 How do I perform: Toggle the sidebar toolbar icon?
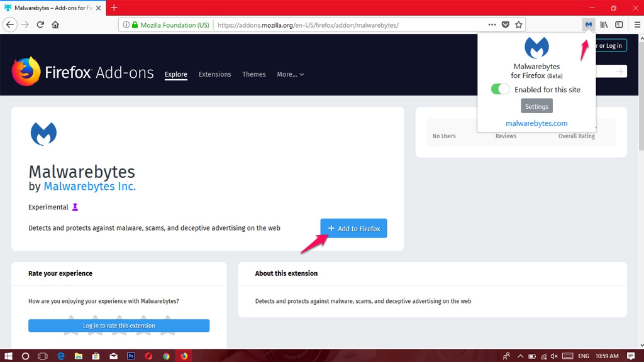[619, 25]
